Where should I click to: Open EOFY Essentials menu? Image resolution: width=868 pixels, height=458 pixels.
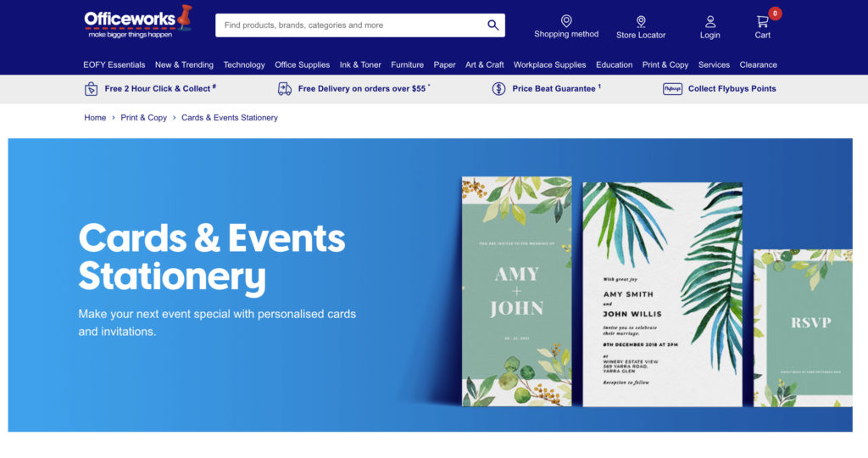(x=114, y=64)
